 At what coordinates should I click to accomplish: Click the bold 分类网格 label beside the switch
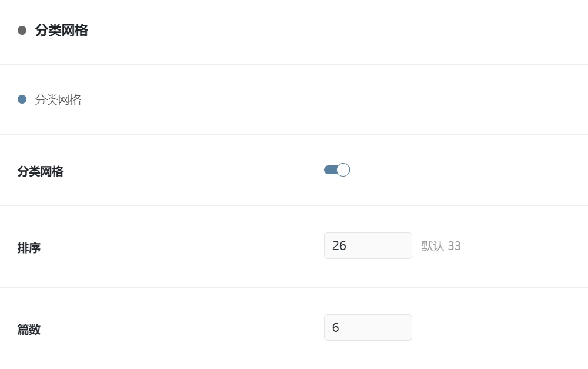coord(40,172)
